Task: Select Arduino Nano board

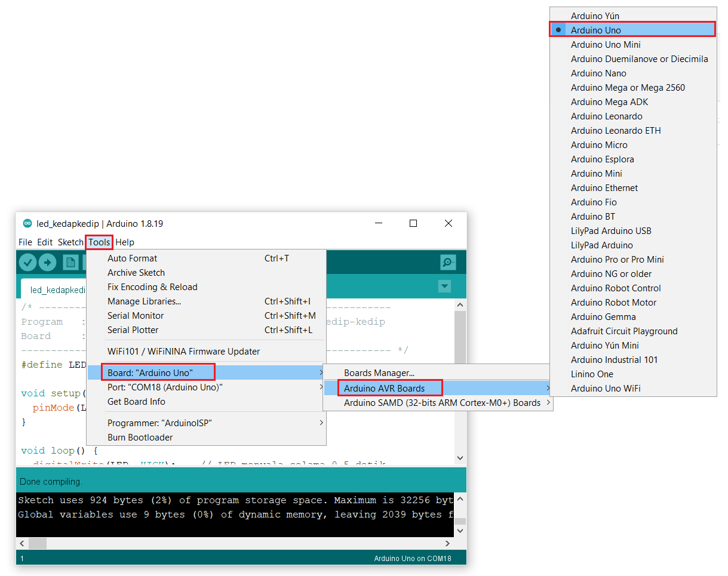Action: tap(633, 73)
